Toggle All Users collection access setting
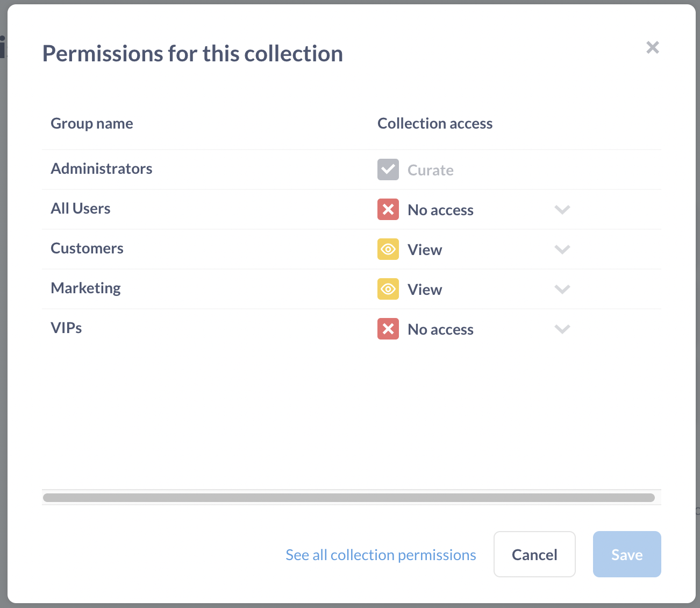 coord(562,209)
